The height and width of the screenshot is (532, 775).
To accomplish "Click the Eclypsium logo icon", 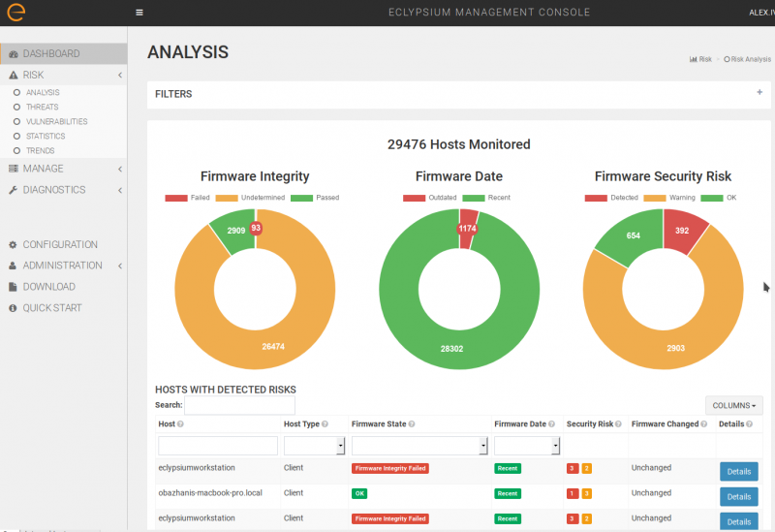I will pyautogui.click(x=16, y=13).
